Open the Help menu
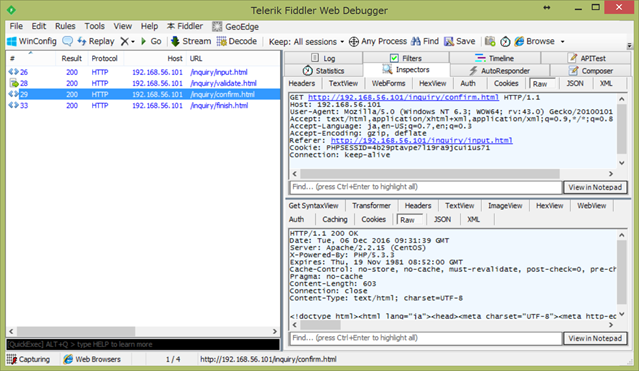This screenshot has height=371, width=639. [149, 26]
